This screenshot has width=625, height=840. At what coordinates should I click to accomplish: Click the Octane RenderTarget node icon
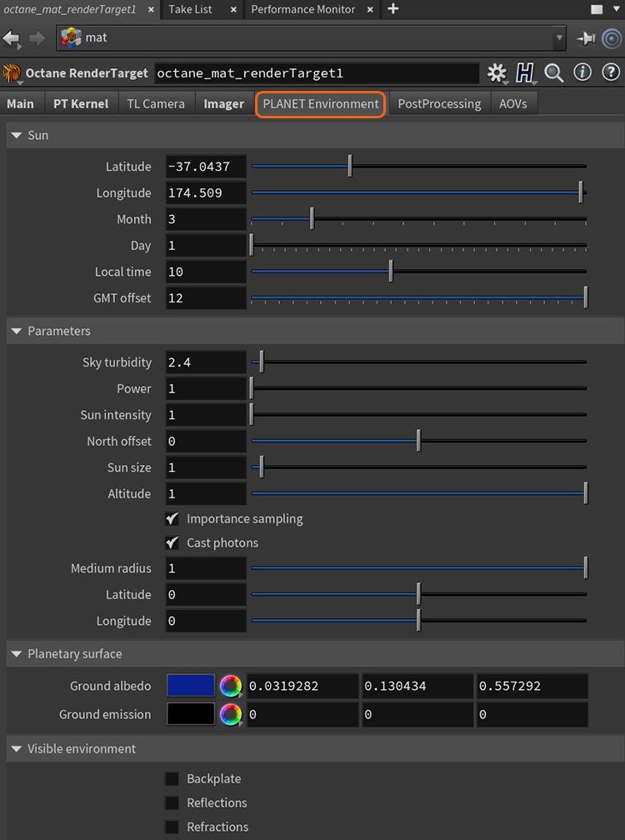[x=12, y=73]
